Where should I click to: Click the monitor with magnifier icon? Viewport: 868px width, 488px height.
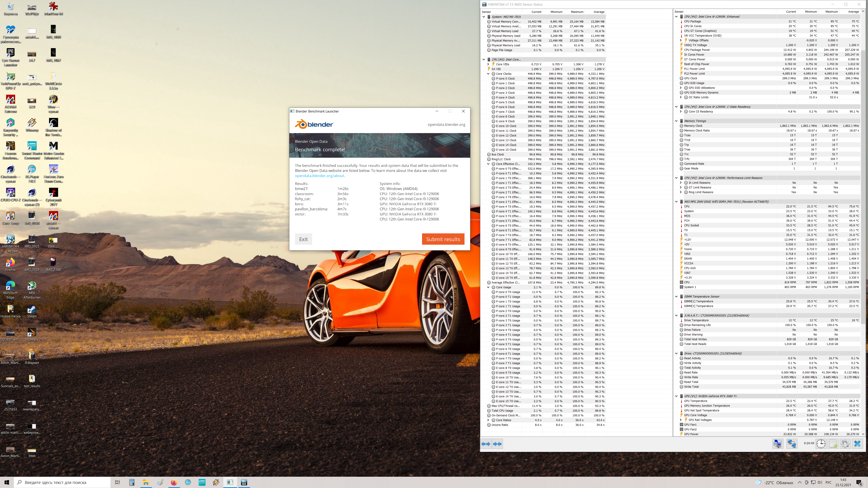(x=778, y=444)
